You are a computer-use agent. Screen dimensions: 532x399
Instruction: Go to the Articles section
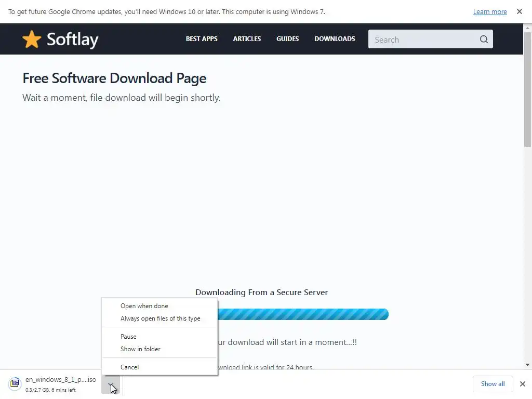[247, 39]
